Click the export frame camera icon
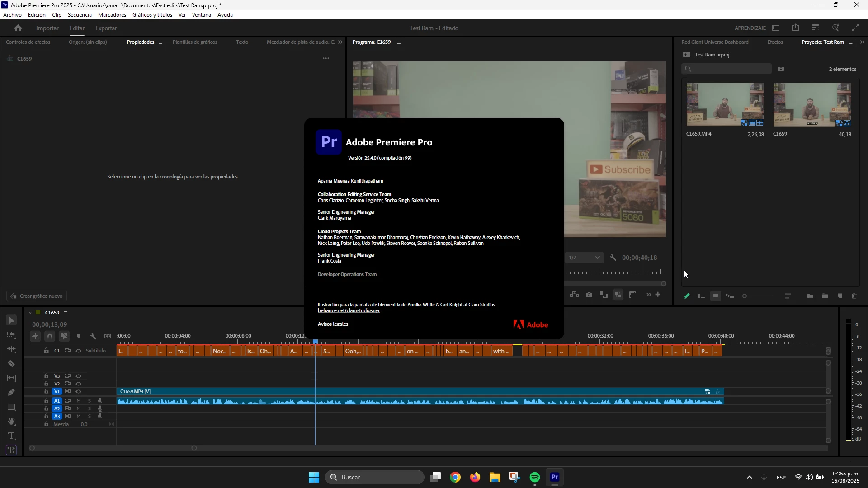Screen dimensions: 868x488 [589, 295]
